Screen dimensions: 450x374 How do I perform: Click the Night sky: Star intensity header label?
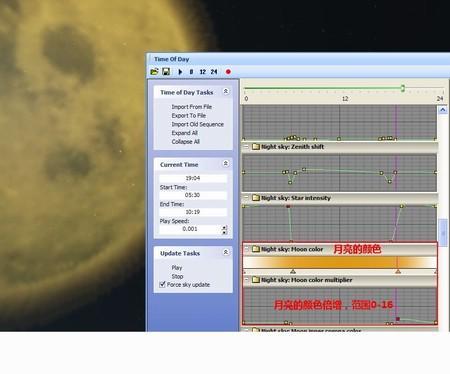click(x=296, y=198)
